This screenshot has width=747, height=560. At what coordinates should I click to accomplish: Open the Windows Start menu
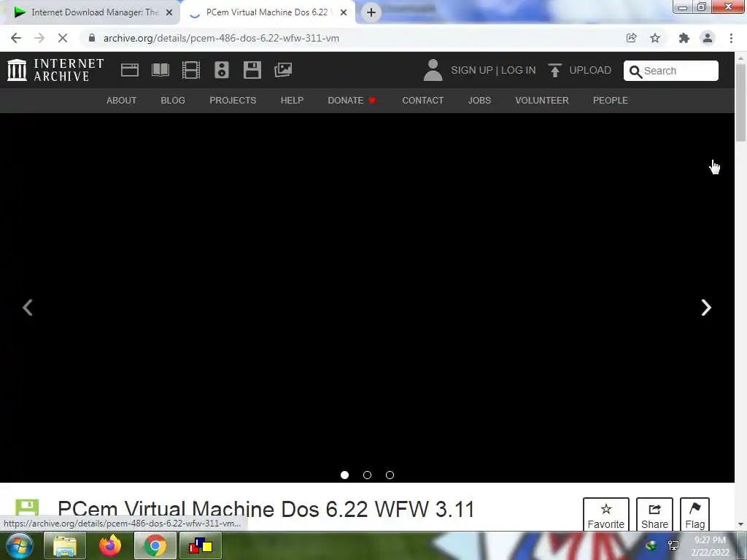click(x=20, y=545)
